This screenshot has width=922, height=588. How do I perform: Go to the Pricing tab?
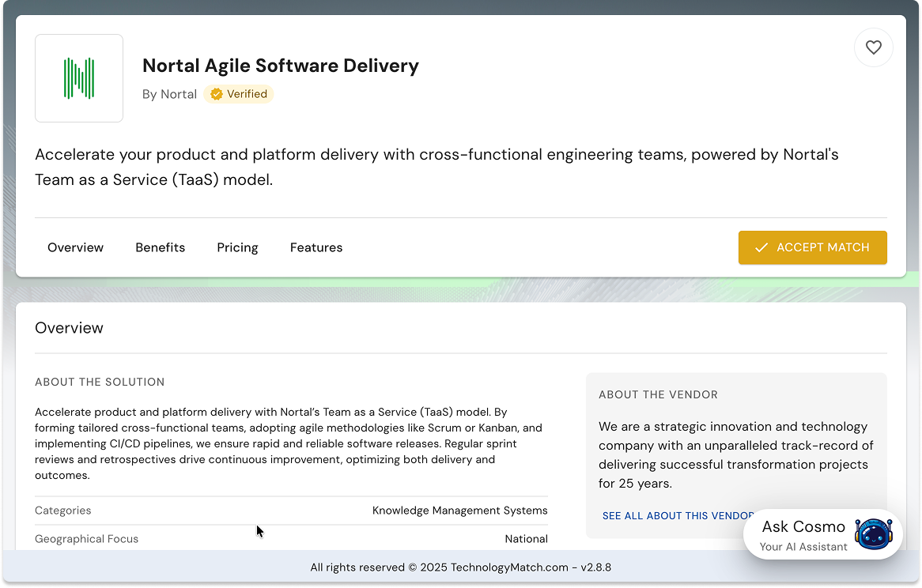tap(237, 248)
